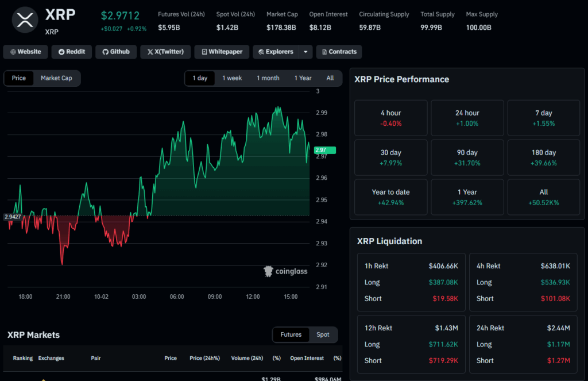The height and width of the screenshot is (381, 588).
Task: Open the Whitepaper document button
Action: tap(222, 52)
